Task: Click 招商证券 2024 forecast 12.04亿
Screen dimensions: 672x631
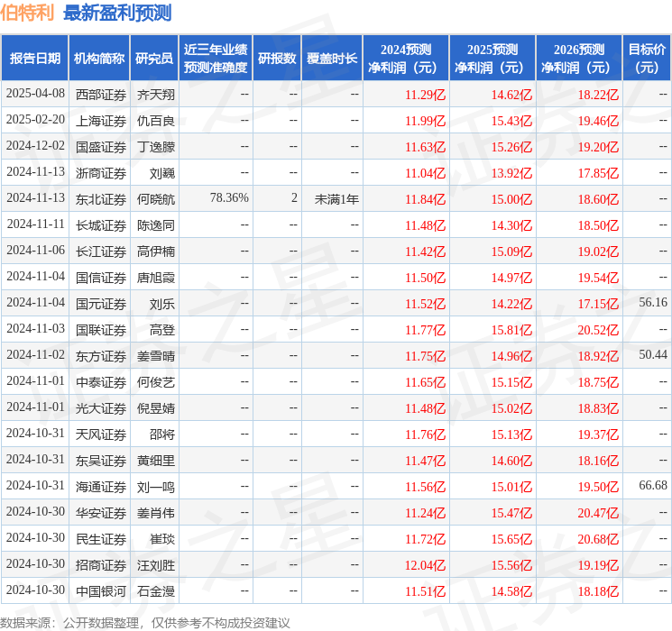Action: pyautogui.click(x=425, y=565)
